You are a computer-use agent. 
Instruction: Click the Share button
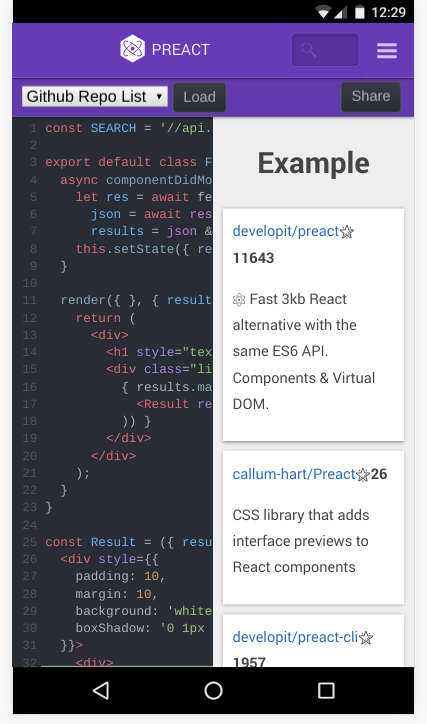[x=371, y=97]
